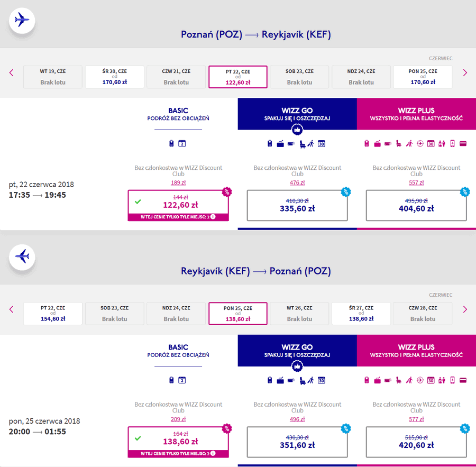Choose outbound WIZZ PLUS fare 404,60 zł

click(x=416, y=205)
